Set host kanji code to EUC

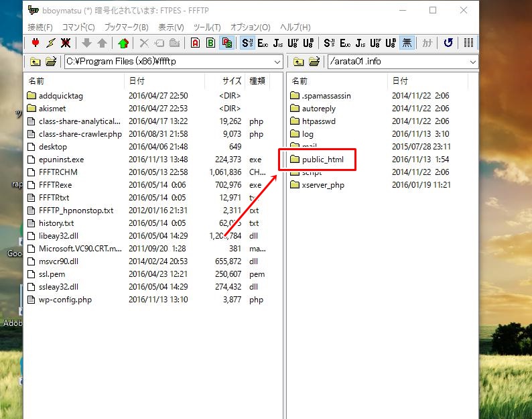click(x=344, y=43)
